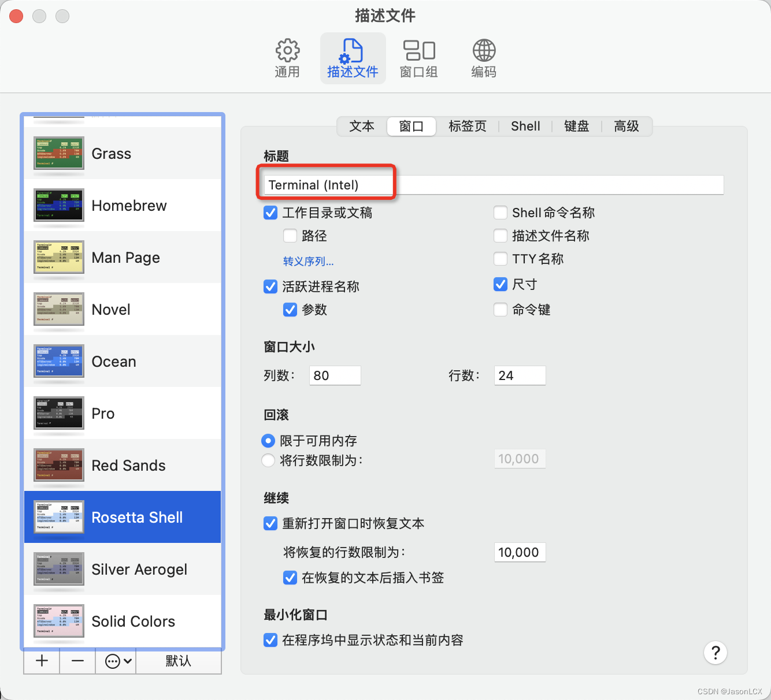This screenshot has height=700, width=771.
Task: Open the profile actions dropdown menu
Action: click(115, 661)
